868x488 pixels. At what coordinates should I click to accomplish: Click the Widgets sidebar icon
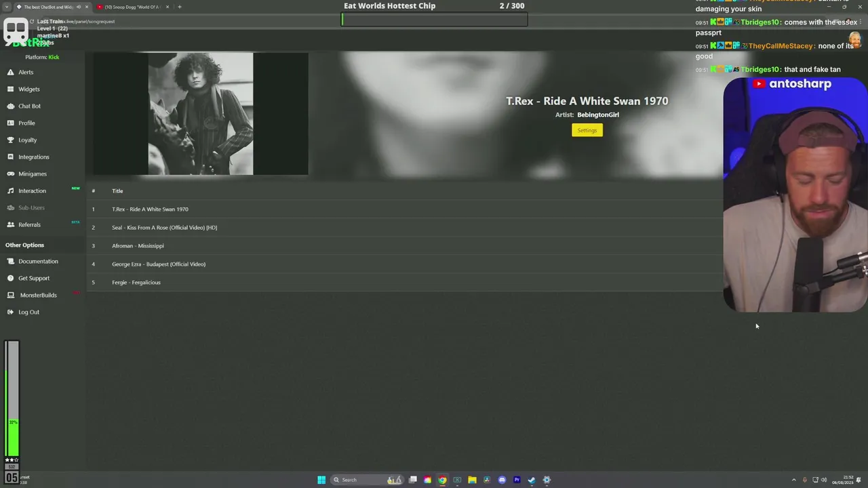pyautogui.click(x=10, y=89)
